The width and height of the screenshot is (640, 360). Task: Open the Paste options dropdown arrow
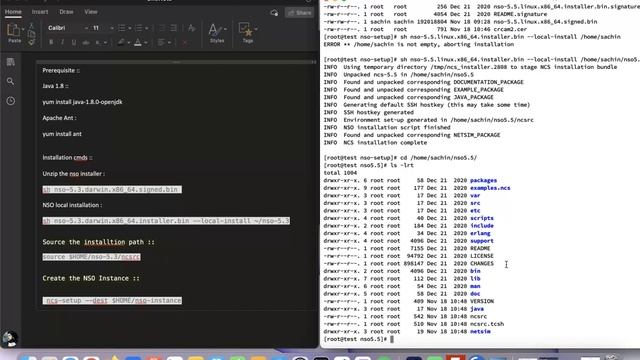pos(23,29)
